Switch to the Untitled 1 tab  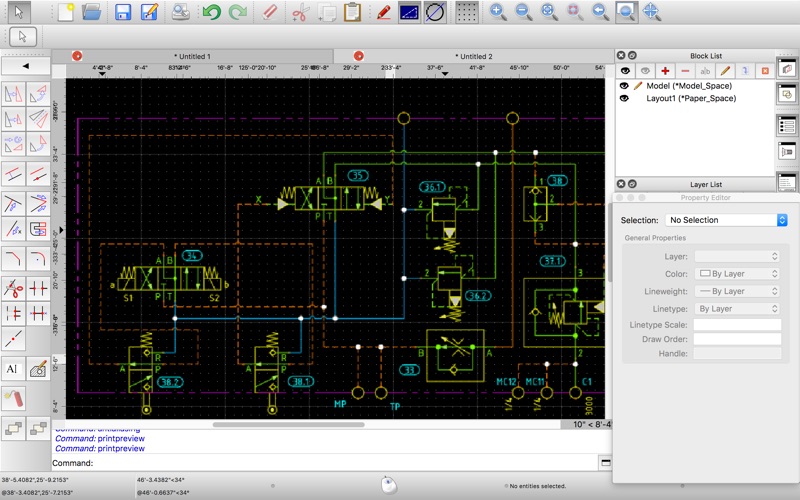pyautogui.click(x=192, y=57)
